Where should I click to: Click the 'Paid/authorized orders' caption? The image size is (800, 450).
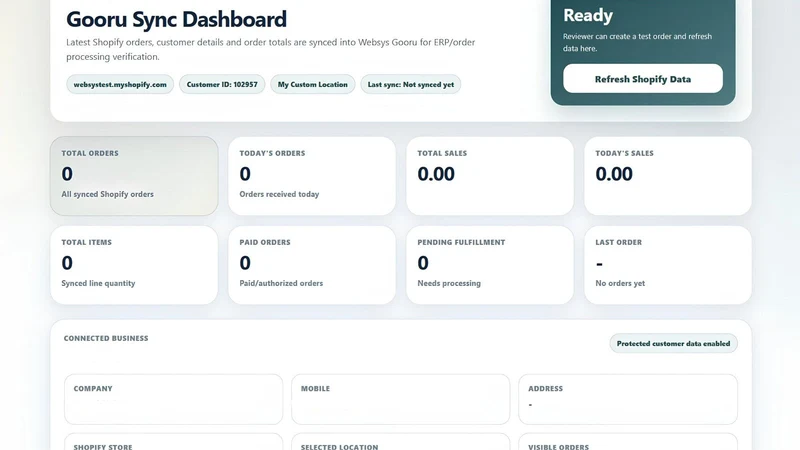coord(281,283)
